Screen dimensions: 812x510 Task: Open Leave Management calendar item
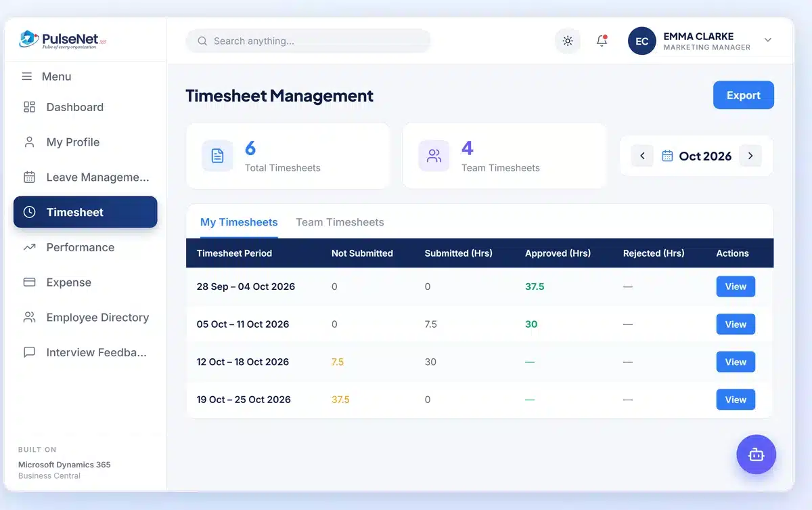85,177
